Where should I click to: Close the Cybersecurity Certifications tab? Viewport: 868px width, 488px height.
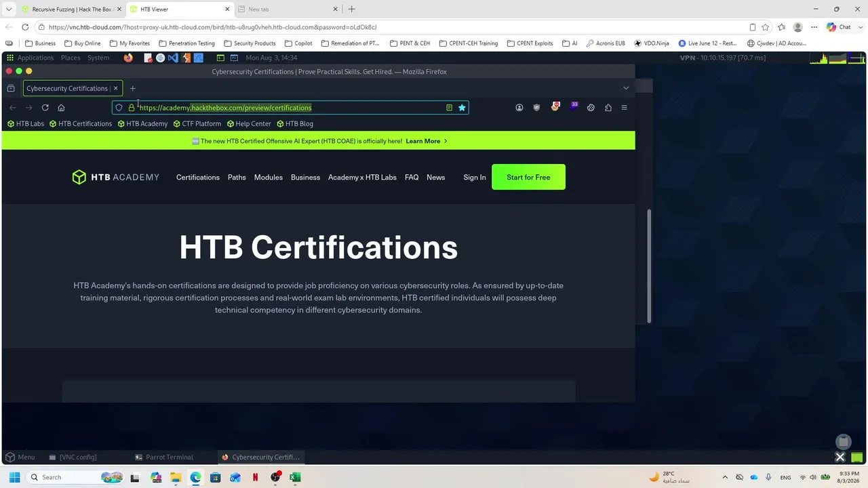115,88
